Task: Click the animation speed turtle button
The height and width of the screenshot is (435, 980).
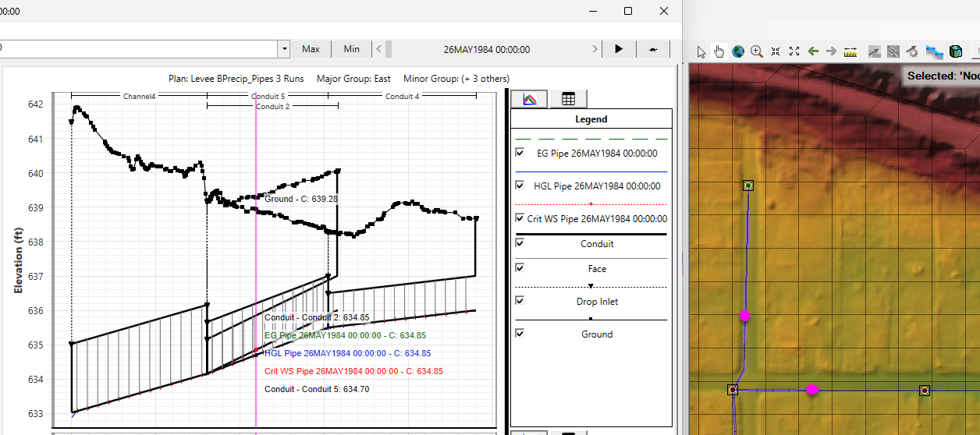Action: tap(653, 49)
